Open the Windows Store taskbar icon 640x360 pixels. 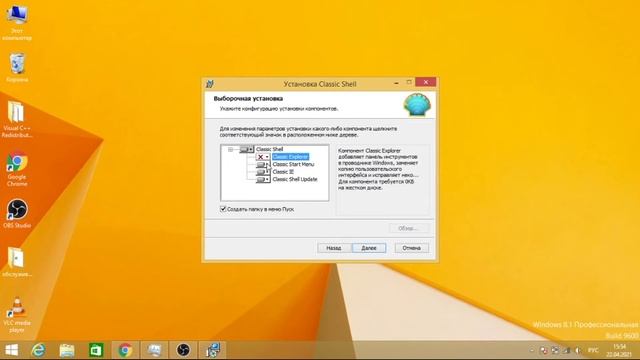click(x=96, y=350)
